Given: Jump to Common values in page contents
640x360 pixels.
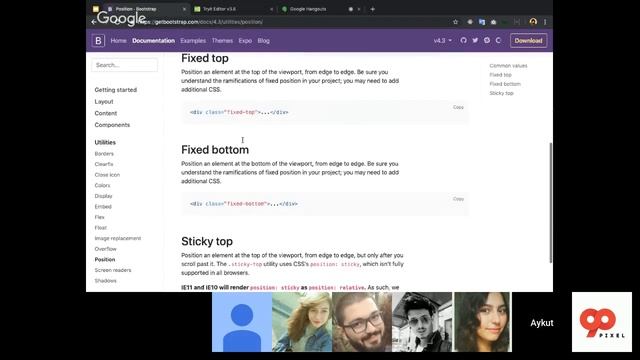Looking at the screenshot, I should (508, 66).
